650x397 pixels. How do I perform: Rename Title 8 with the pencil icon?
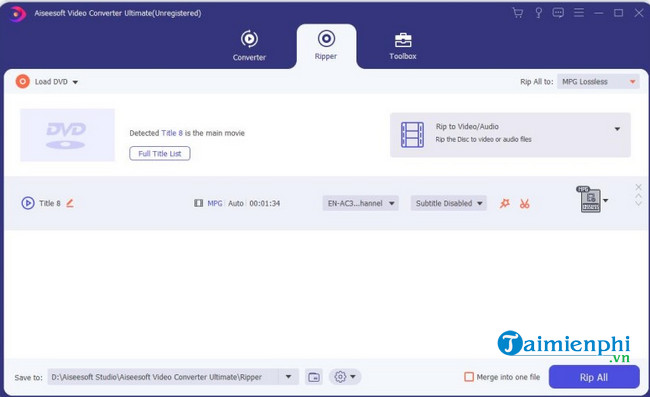click(x=70, y=203)
